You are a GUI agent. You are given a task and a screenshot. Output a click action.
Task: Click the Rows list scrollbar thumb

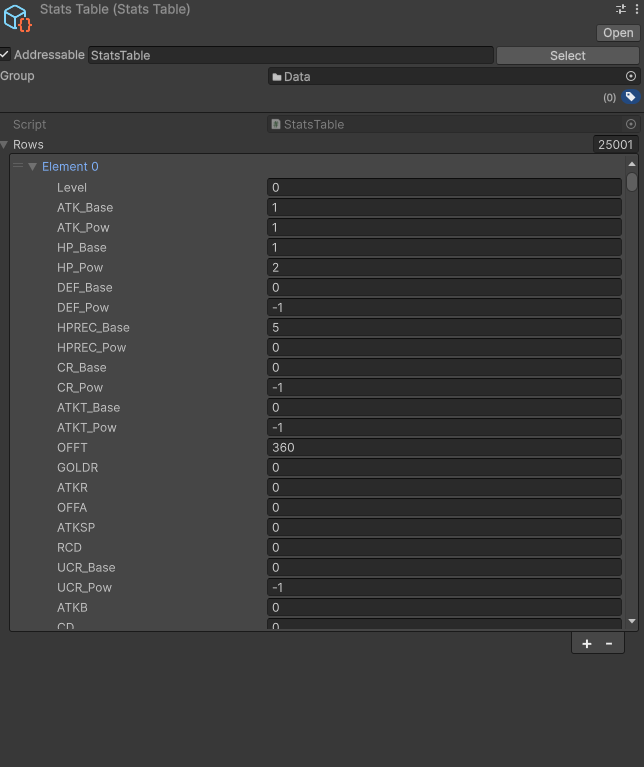coord(632,182)
